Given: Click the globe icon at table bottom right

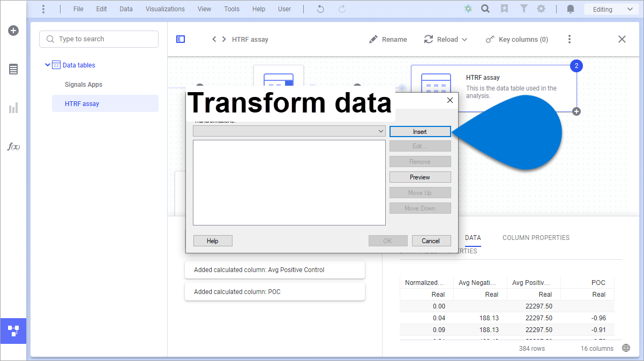Looking at the screenshot, I should [626, 348].
